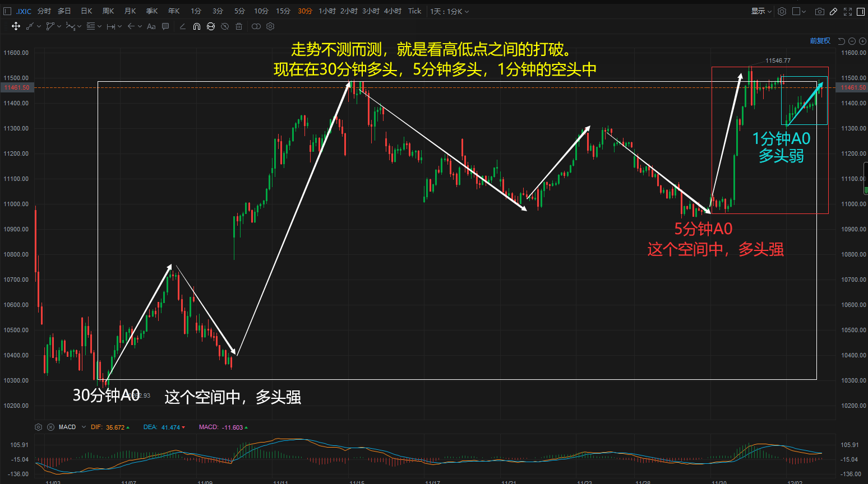Switch to the 周K period tab
The width and height of the screenshot is (868, 484).
pos(108,11)
